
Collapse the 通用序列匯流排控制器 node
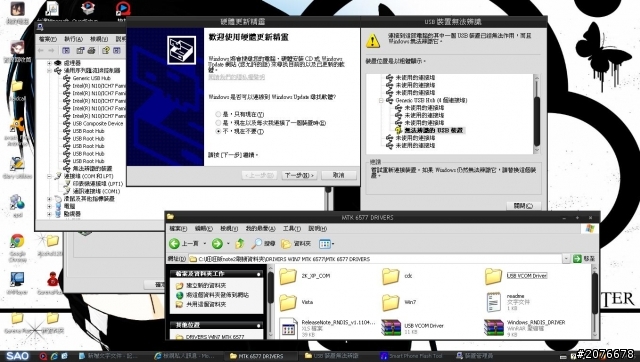[x=49, y=71]
